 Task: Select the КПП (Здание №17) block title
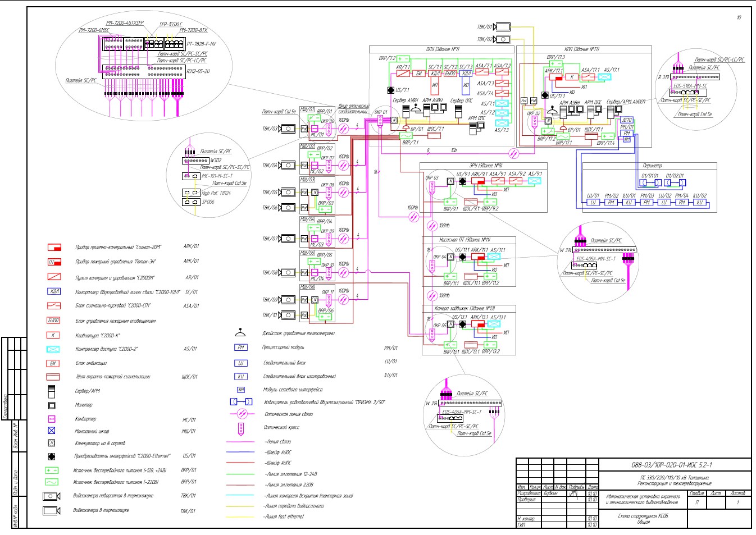tap(582, 49)
